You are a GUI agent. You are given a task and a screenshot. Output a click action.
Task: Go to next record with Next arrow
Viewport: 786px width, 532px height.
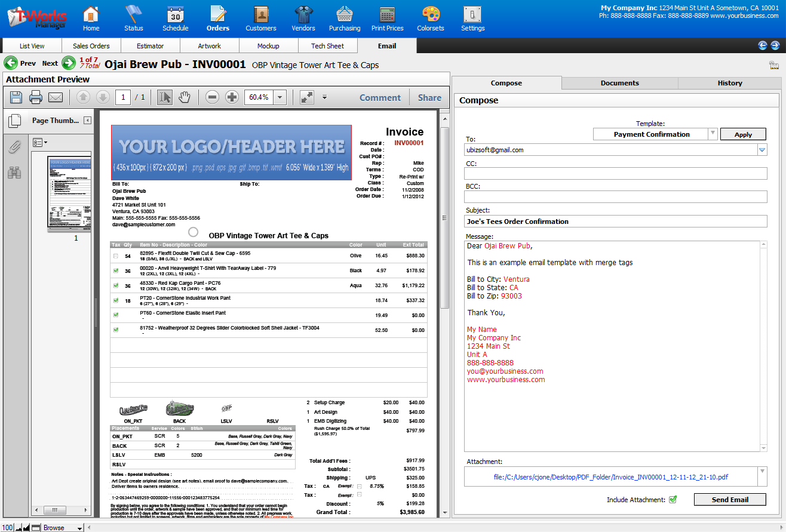(x=69, y=63)
